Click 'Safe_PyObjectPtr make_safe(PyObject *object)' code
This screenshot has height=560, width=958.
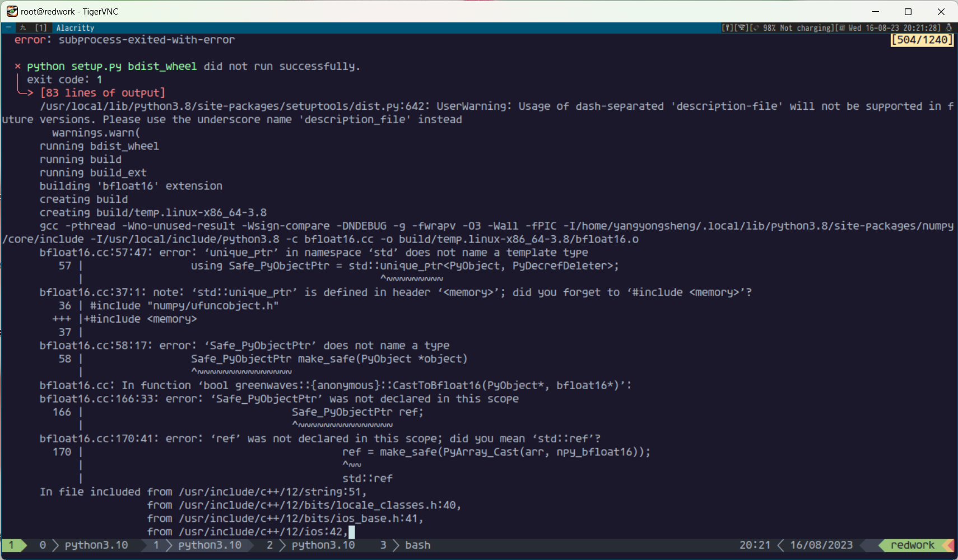[329, 359]
